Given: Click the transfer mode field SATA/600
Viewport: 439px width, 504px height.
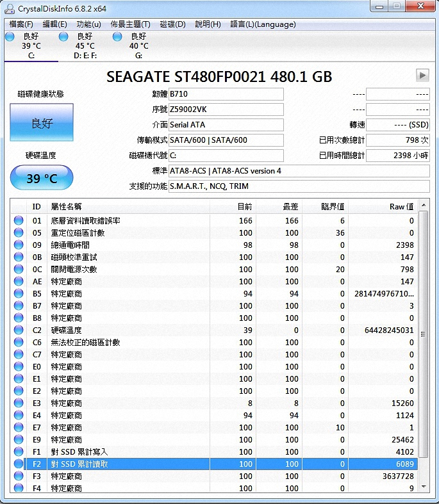Looking at the screenshot, I should pos(226,140).
